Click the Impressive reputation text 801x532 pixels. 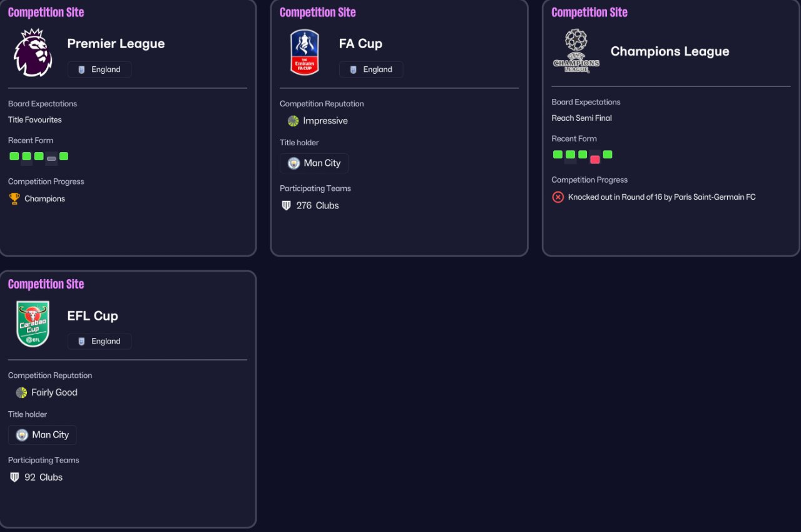[x=325, y=121]
